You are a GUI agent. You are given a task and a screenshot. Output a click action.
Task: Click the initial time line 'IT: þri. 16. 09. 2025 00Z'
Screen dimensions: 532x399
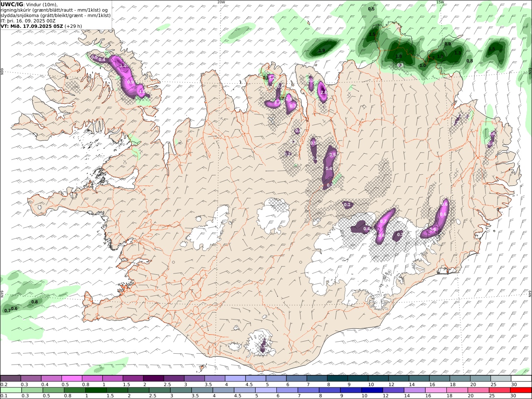28,21
